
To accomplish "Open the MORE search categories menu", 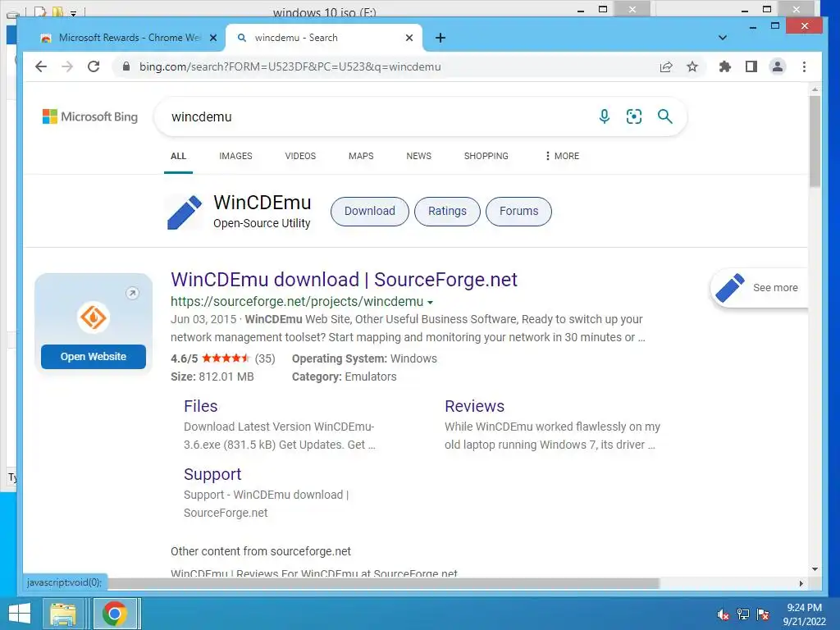I will [x=562, y=156].
